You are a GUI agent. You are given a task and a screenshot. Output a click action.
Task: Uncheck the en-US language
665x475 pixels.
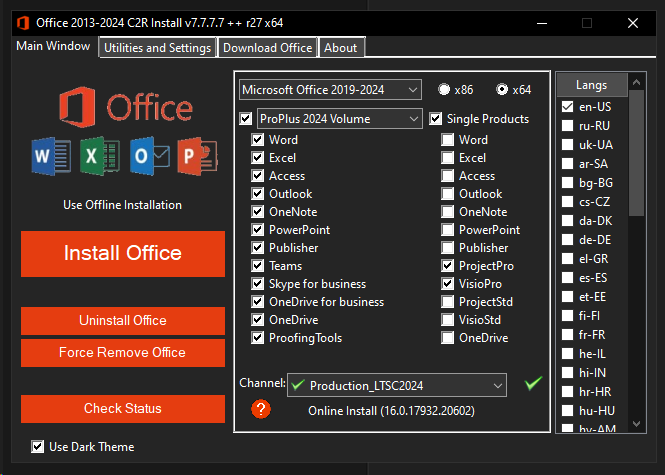(x=567, y=106)
